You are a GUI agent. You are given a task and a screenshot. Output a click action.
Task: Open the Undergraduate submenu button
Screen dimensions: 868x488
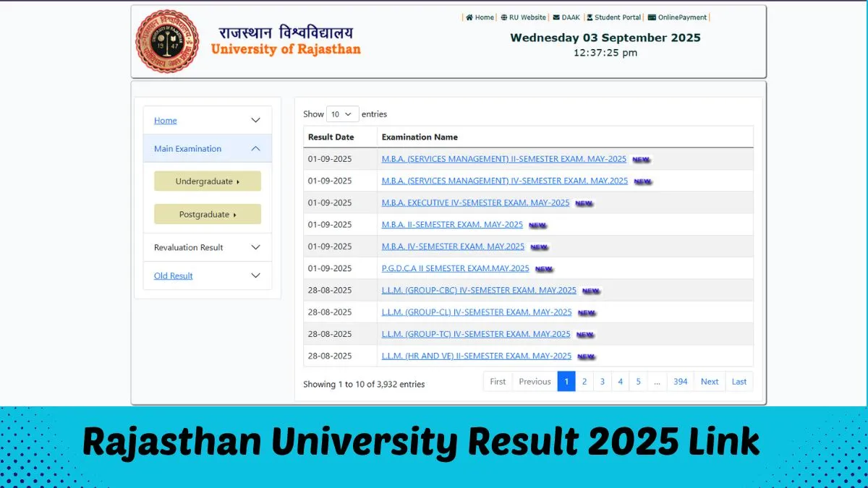tap(208, 181)
